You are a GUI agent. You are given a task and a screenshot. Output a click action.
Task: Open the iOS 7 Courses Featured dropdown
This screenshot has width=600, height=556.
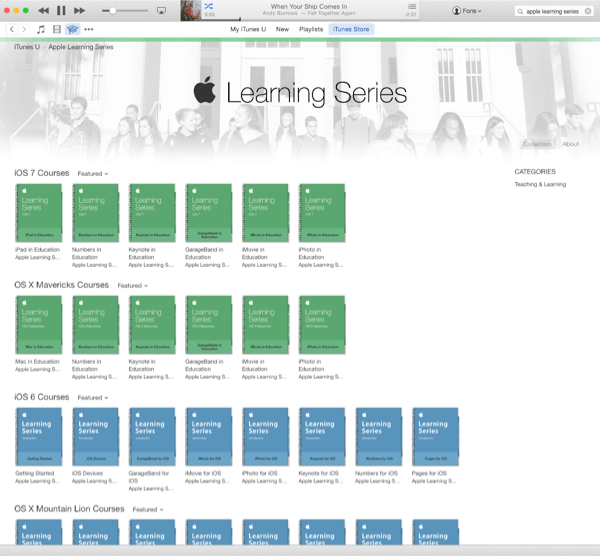93,174
